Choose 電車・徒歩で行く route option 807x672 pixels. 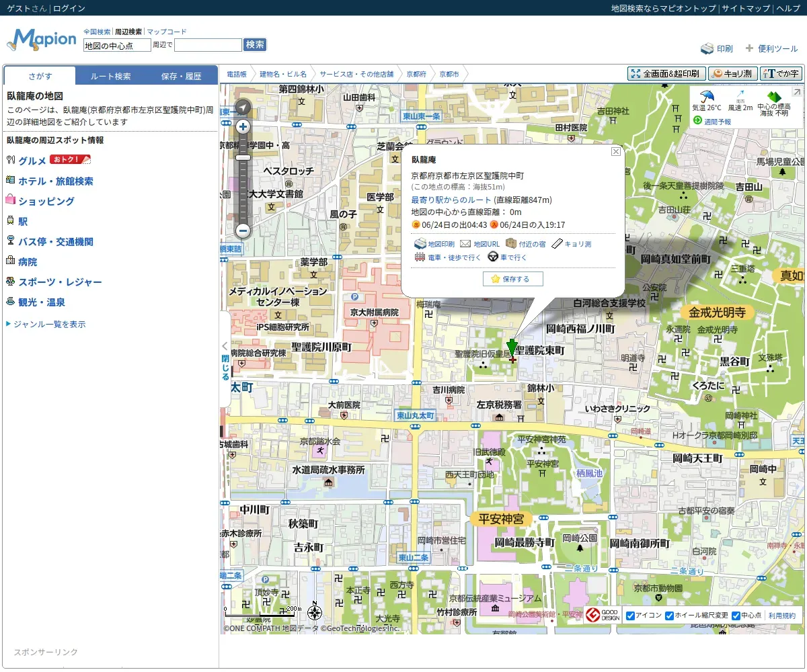[x=447, y=257]
